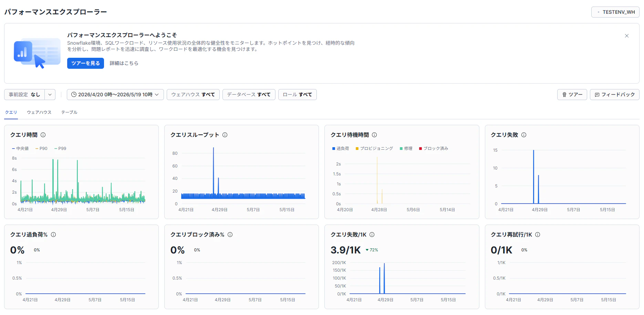
Task: Close the welcome banner with X
Action: pyautogui.click(x=627, y=36)
